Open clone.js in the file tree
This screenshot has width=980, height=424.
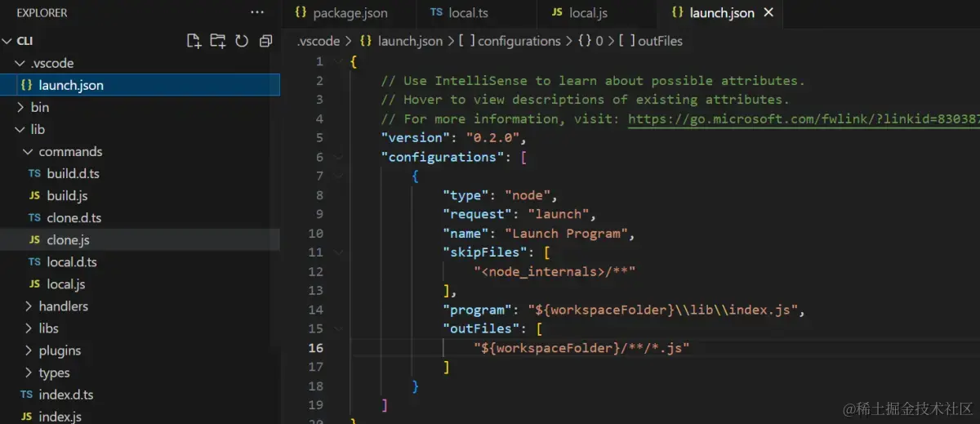140,240
